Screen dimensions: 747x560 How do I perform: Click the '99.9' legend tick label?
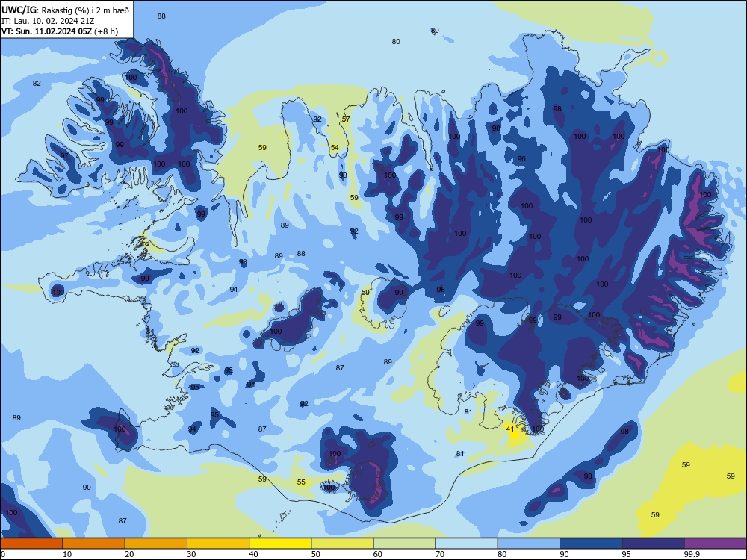(x=692, y=554)
